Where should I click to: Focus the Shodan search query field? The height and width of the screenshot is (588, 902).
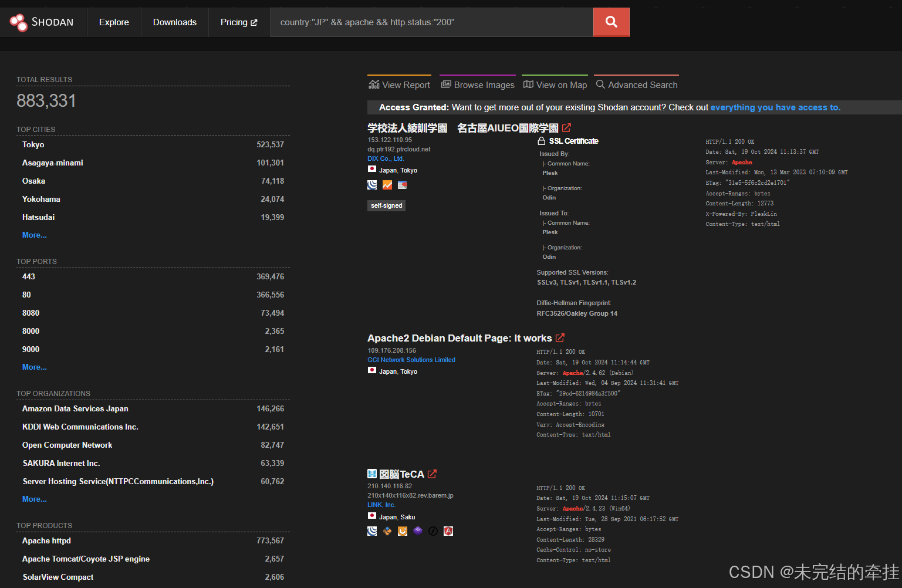(432, 22)
